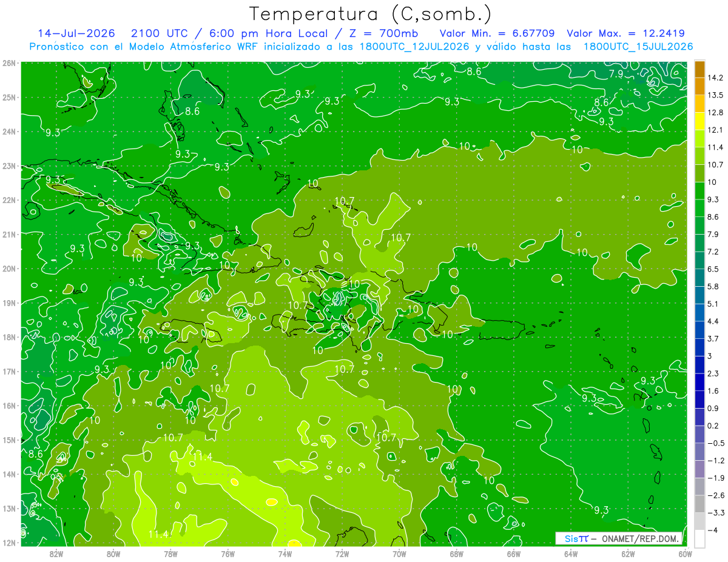Click the colorbar label "-3.3"
This screenshot has width=728, height=562.
(715, 513)
